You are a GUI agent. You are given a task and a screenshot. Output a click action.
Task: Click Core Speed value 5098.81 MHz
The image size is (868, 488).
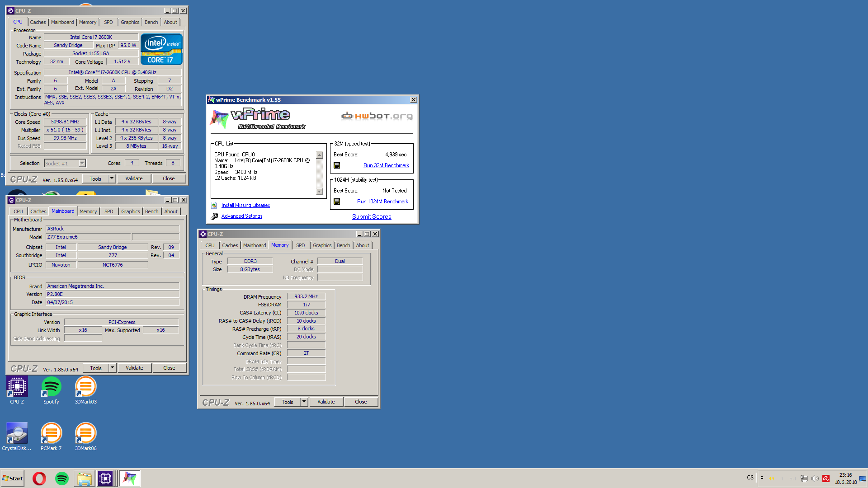(x=65, y=122)
